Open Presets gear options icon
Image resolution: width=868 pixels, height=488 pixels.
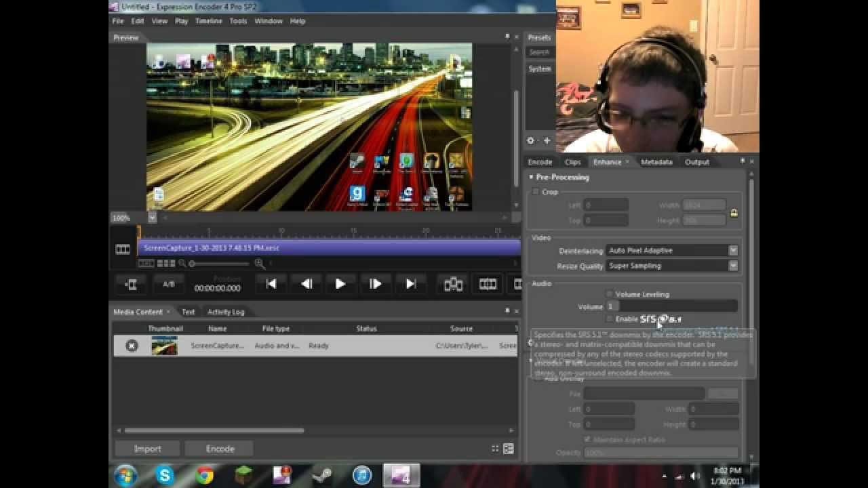[x=531, y=141]
